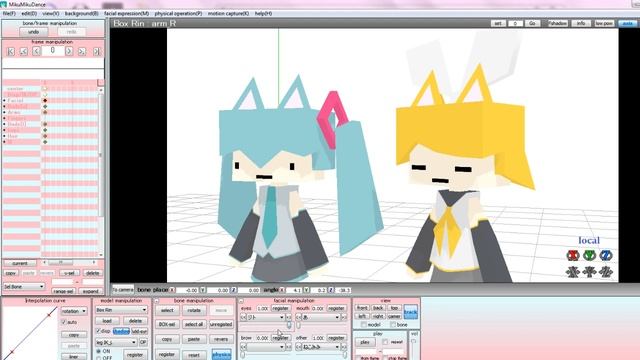
Task: Click the Y-axis move icon below local
Action: click(589, 271)
